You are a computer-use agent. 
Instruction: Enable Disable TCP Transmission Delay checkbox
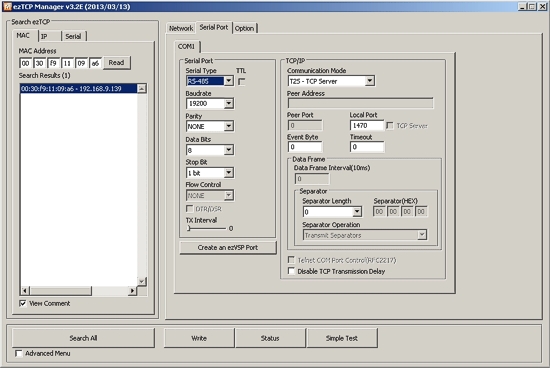[291, 271]
